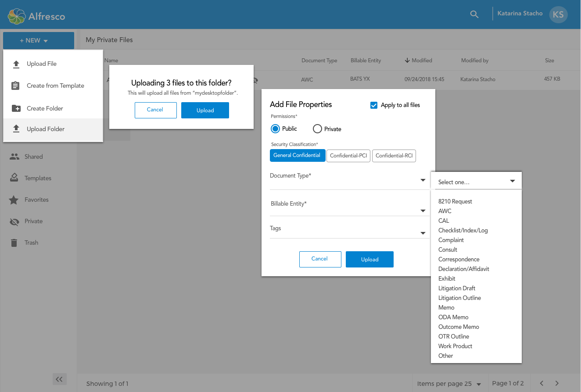Select Litigation Draft from document type list
Viewport: 581px width, 392px height.
[457, 288]
